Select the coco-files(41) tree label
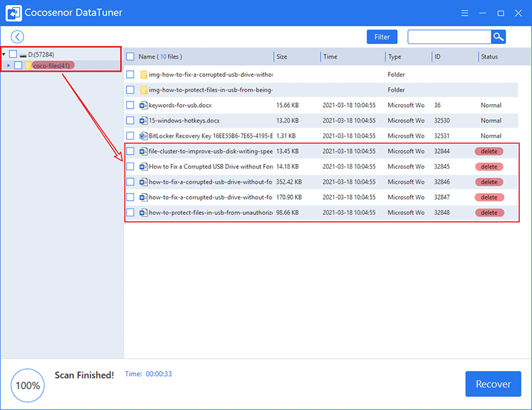This screenshot has width=532, height=410. coord(53,65)
